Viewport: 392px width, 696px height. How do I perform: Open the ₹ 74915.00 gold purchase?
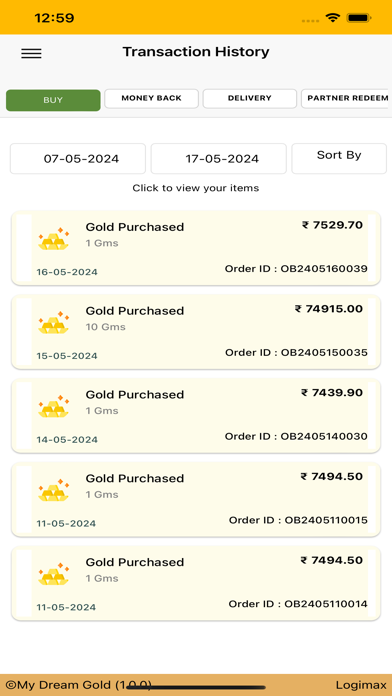[196, 332]
